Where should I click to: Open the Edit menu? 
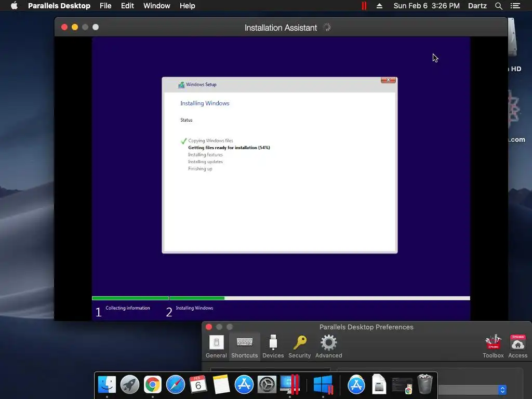[x=127, y=6]
